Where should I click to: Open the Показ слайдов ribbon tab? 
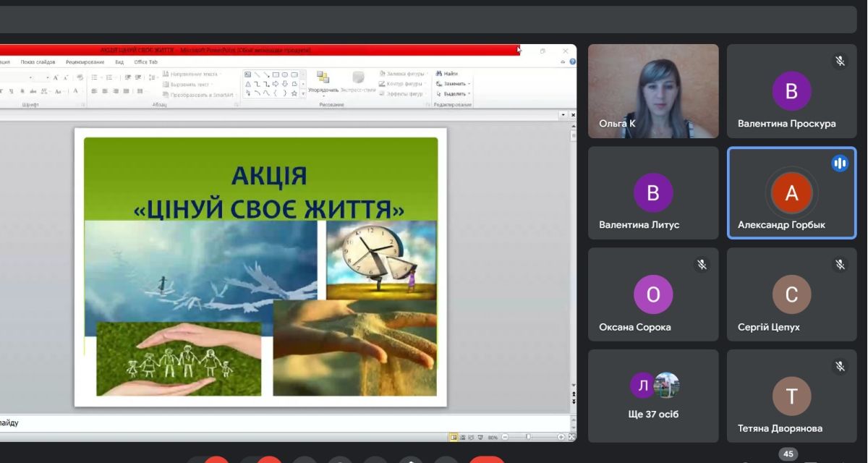pyautogui.click(x=38, y=62)
